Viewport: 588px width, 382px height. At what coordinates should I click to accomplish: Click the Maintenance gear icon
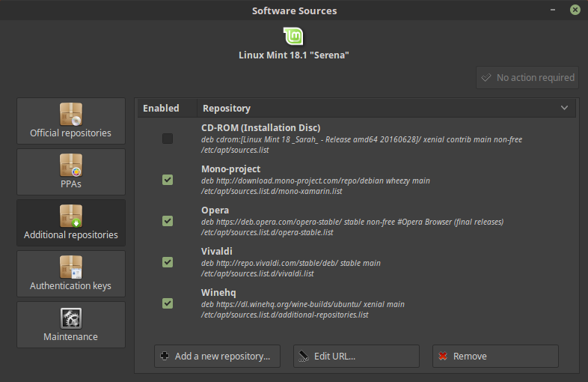71,318
